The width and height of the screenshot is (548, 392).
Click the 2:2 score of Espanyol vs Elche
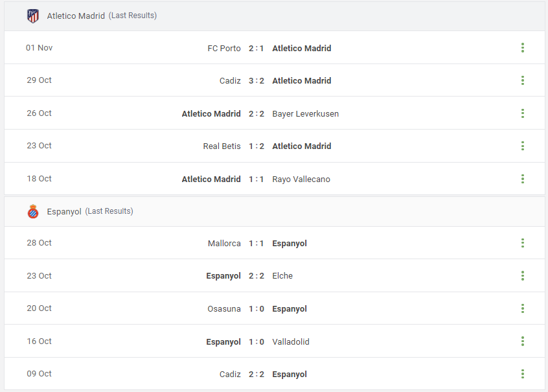(256, 276)
